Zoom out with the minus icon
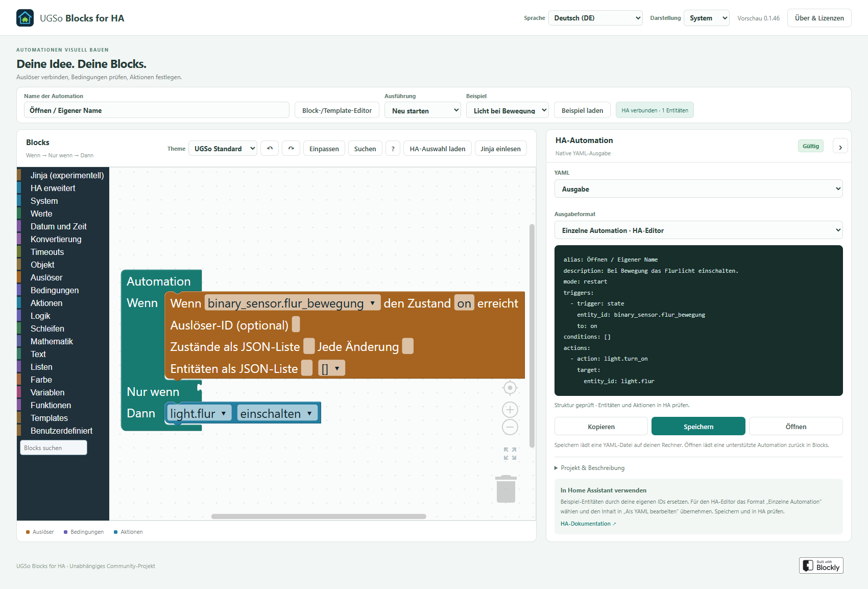 pyautogui.click(x=510, y=427)
